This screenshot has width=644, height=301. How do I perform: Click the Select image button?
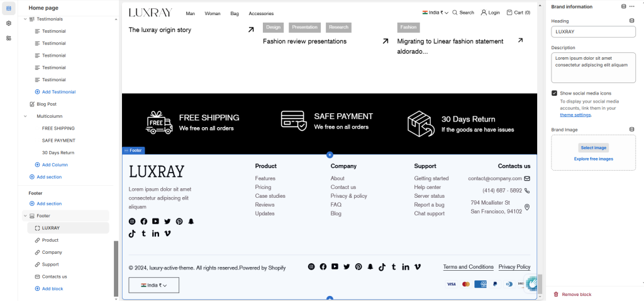[594, 147]
